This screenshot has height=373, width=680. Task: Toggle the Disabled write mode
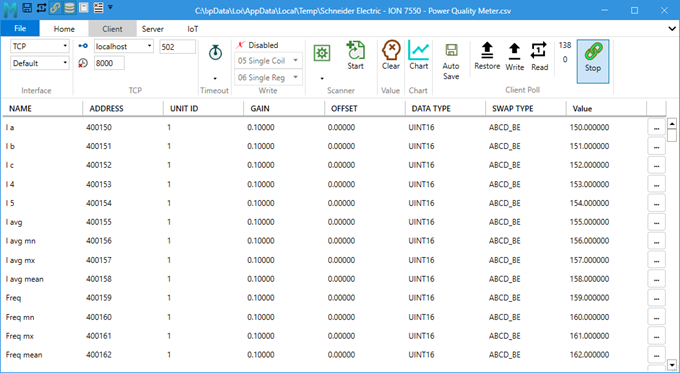click(258, 45)
